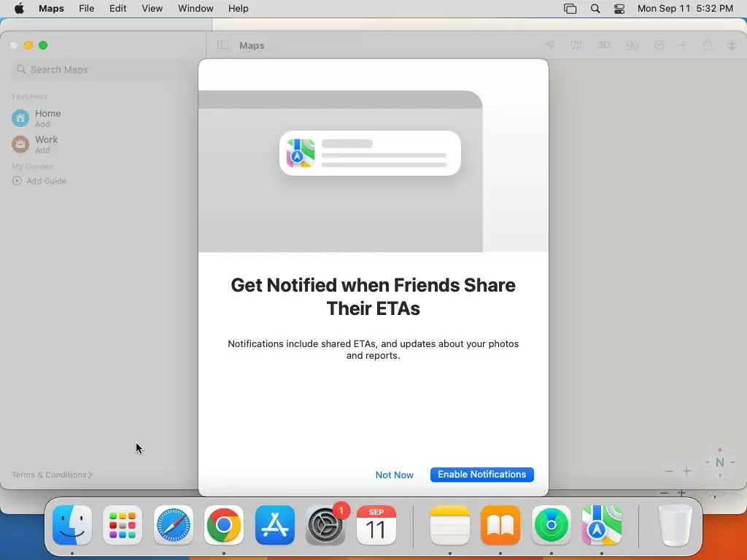Open Look Around binoculars tool
Viewport: 747px width, 560px height.
click(x=632, y=45)
